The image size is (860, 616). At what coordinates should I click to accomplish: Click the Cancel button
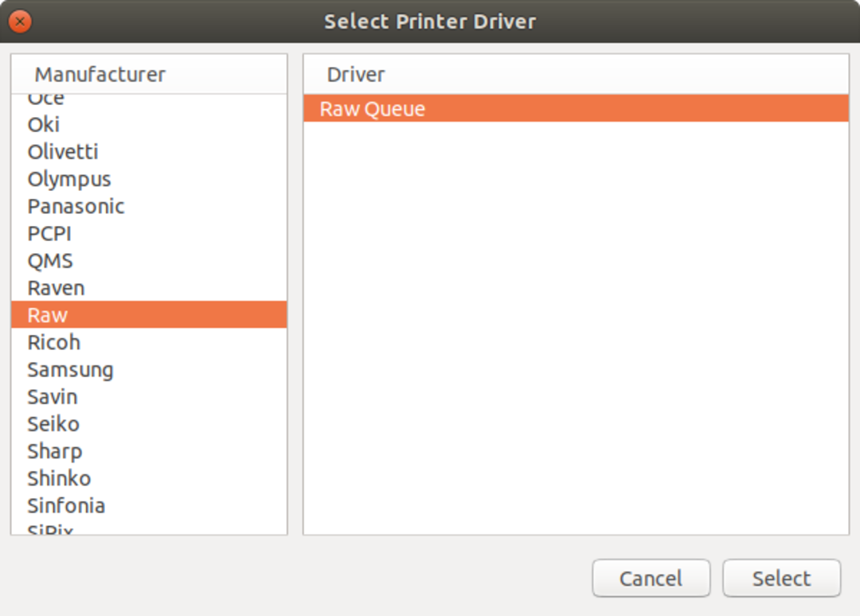coord(651,578)
